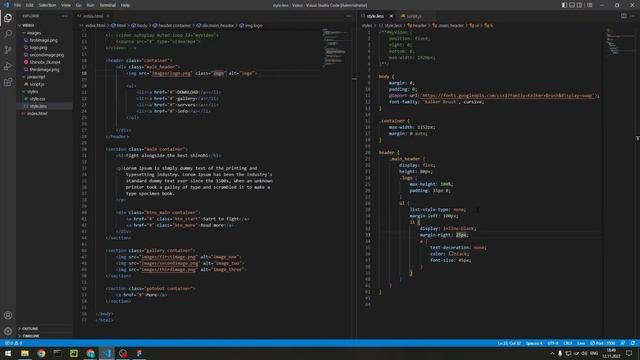Click the errors and warnings status indicator
The image size is (640, 360).
tap(13, 343)
